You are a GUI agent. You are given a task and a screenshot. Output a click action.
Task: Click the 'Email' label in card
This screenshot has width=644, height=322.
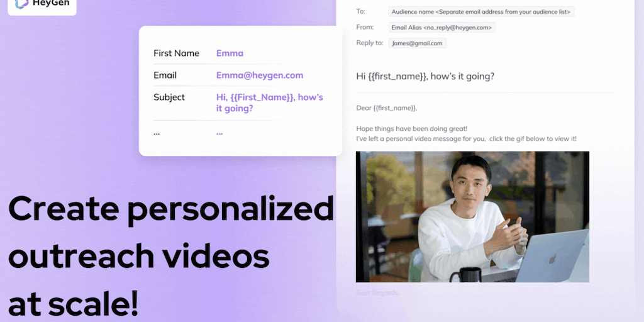coord(165,75)
